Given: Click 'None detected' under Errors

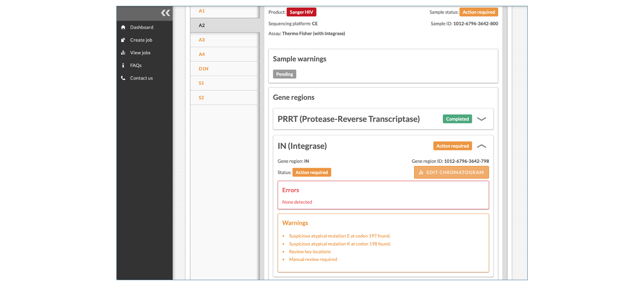Looking at the screenshot, I should (x=297, y=202).
